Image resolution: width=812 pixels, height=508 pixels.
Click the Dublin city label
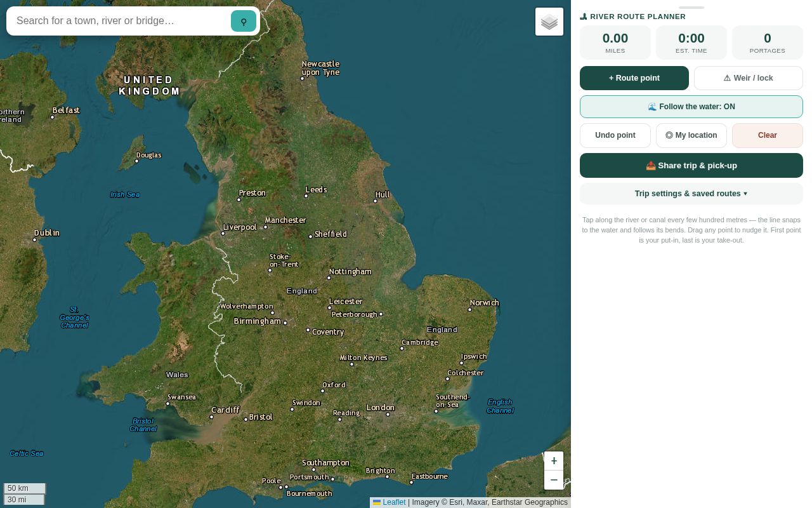[x=47, y=233]
